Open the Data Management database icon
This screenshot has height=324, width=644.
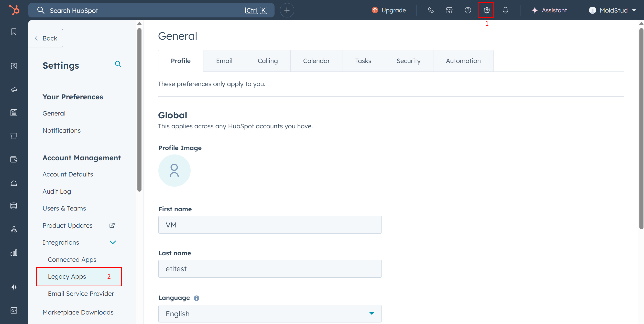(x=14, y=206)
